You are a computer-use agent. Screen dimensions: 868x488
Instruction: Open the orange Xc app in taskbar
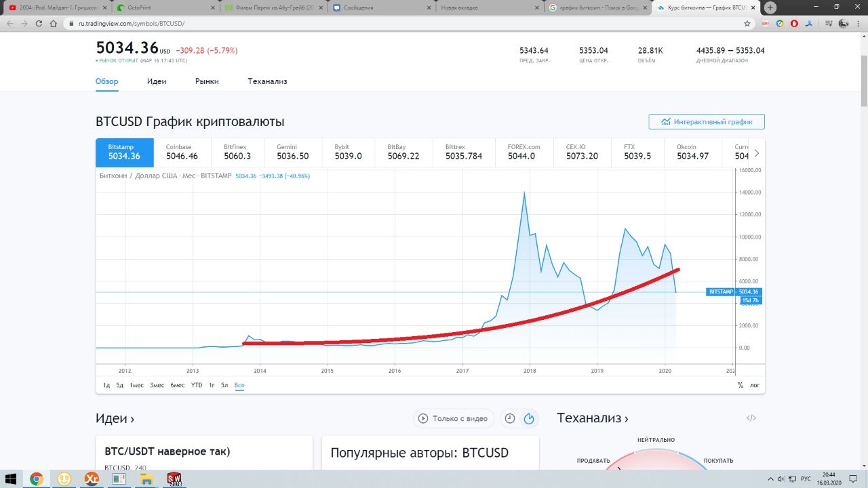[92, 479]
